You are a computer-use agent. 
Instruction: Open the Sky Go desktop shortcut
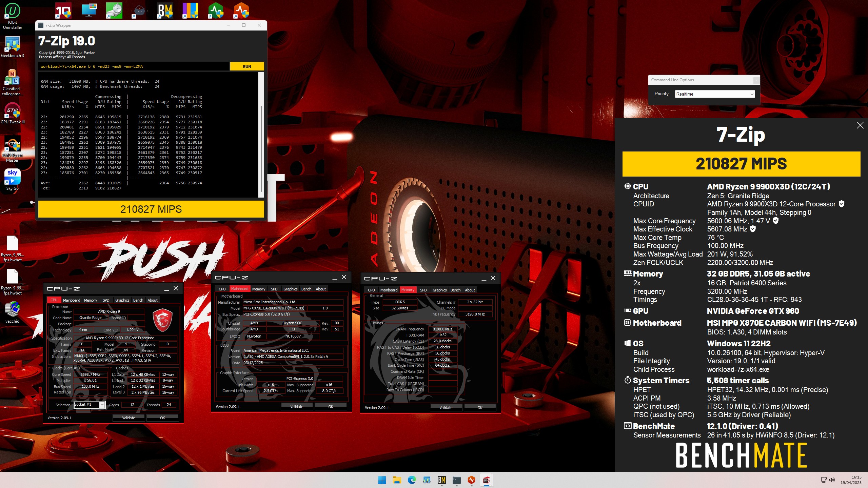(13, 180)
